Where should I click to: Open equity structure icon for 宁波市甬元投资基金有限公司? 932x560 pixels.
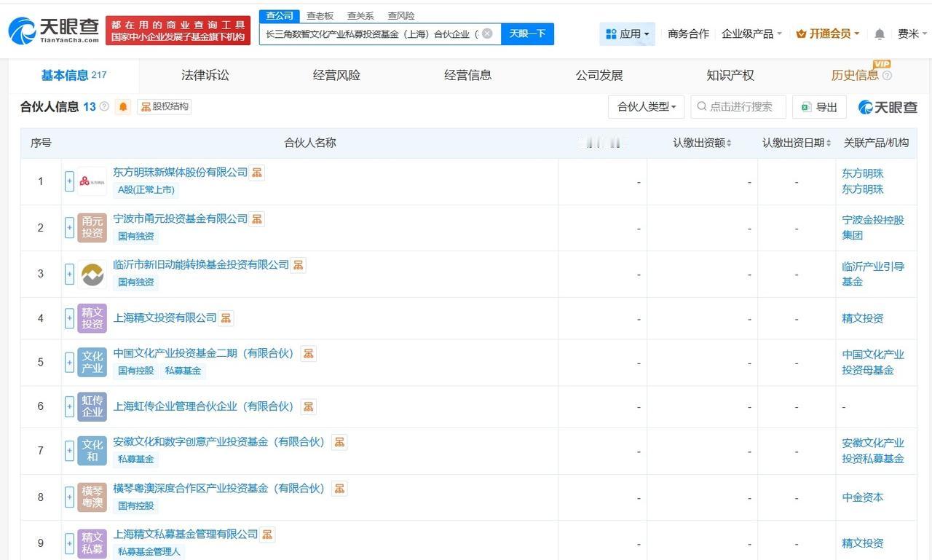coord(257,219)
